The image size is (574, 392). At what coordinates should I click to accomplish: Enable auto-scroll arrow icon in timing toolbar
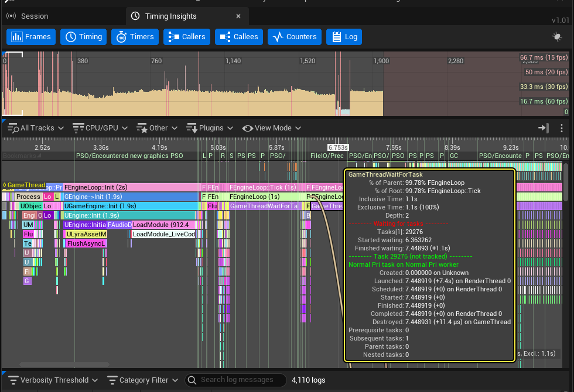(x=543, y=128)
